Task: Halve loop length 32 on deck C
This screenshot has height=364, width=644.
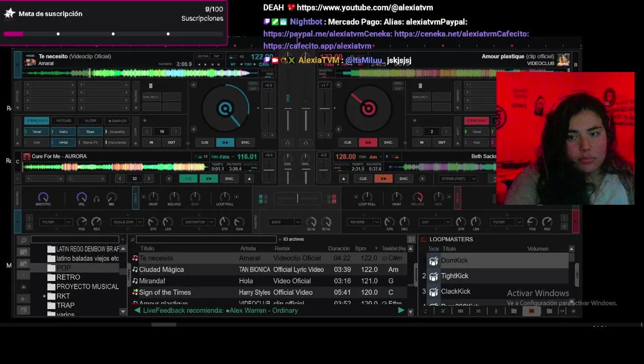Action: (x=120, y=178)
